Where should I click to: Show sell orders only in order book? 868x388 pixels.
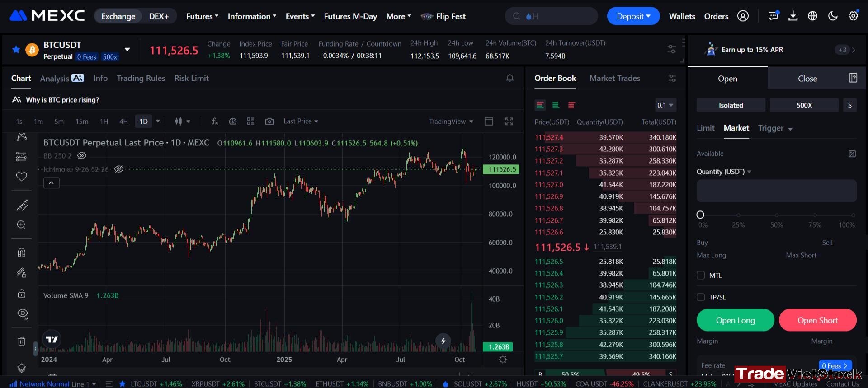click(571, 105)
